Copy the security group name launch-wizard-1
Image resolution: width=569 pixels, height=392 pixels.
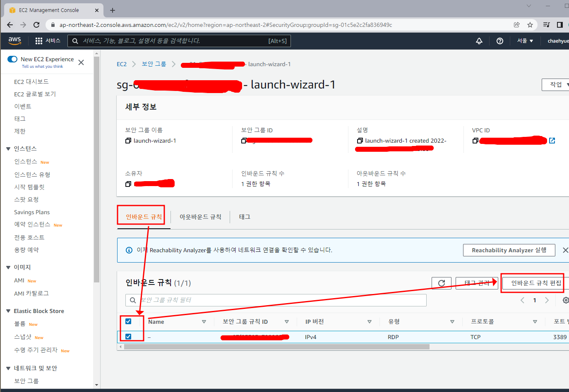click(128, 141)
